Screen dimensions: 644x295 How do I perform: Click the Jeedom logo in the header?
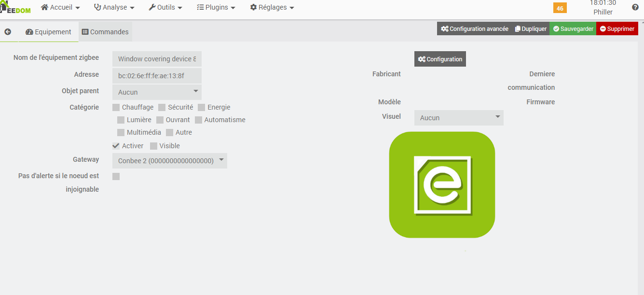(x=15, y=7)
